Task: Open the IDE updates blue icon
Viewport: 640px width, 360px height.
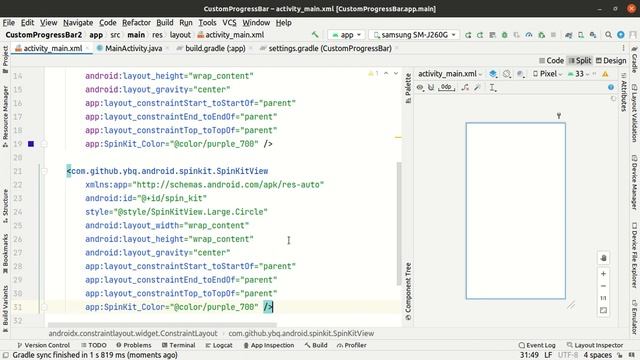Action: [x=621, y=35]
